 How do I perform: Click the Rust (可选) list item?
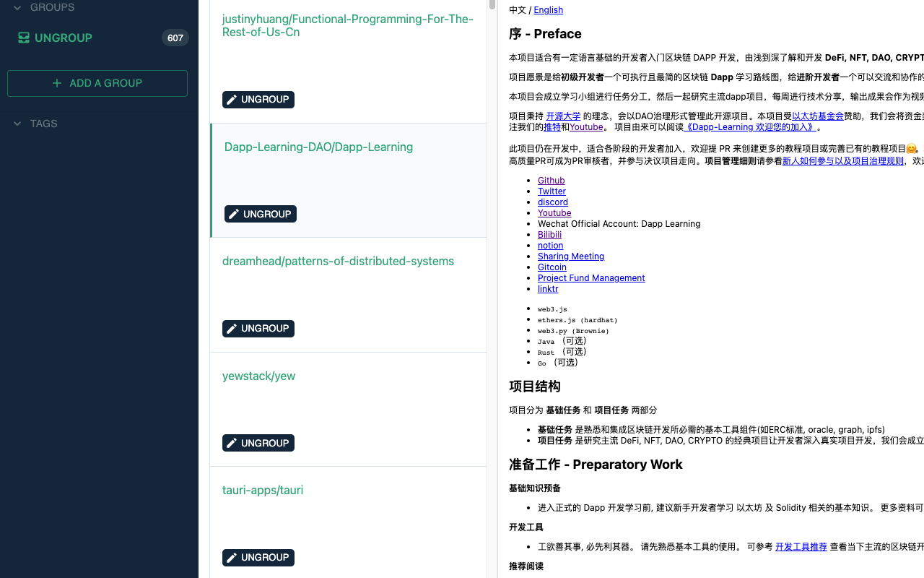click(x=562, y=352)
